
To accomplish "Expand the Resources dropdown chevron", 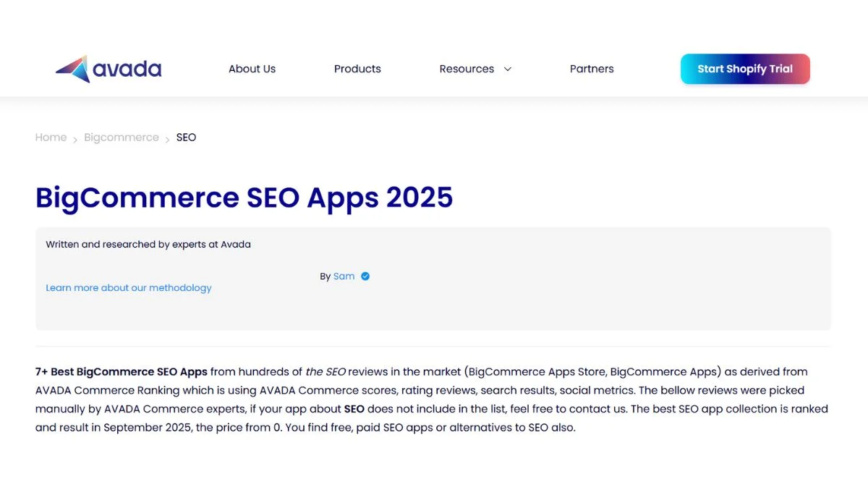I will tap(507, 69).
